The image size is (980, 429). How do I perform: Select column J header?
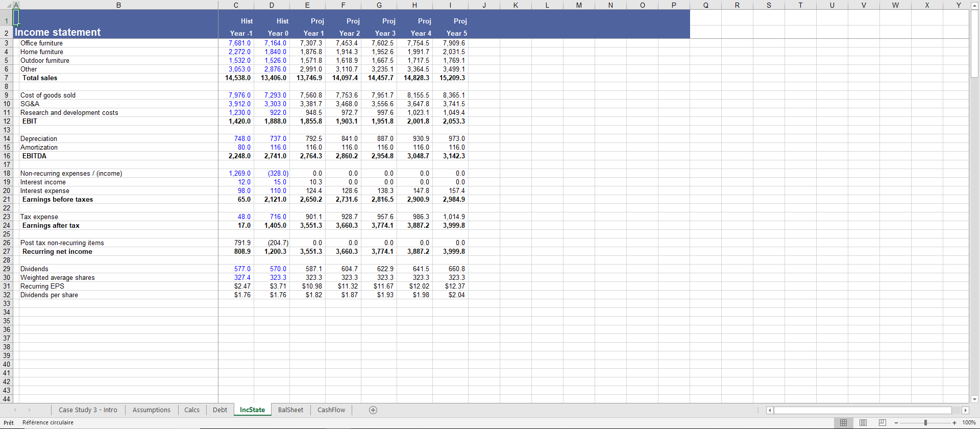pos(484,5)
